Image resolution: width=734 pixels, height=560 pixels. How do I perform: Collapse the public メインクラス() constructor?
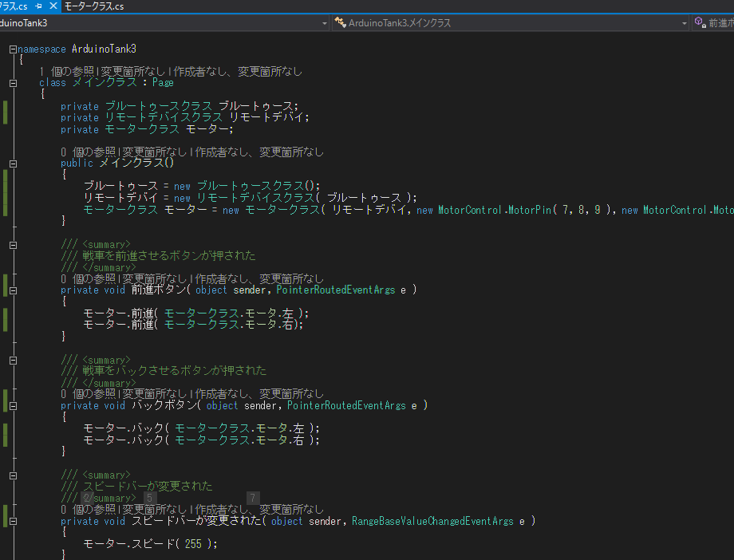pos(13,164)
